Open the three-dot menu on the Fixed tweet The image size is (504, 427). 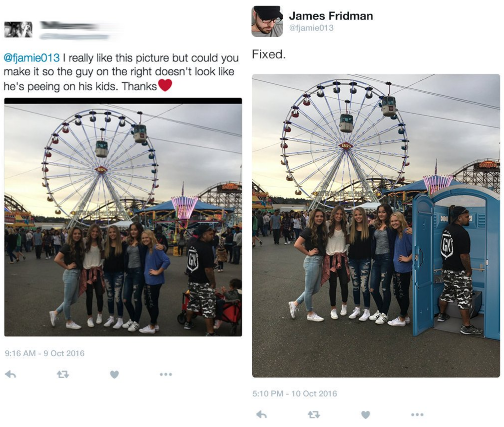click(x=417, y=414)
